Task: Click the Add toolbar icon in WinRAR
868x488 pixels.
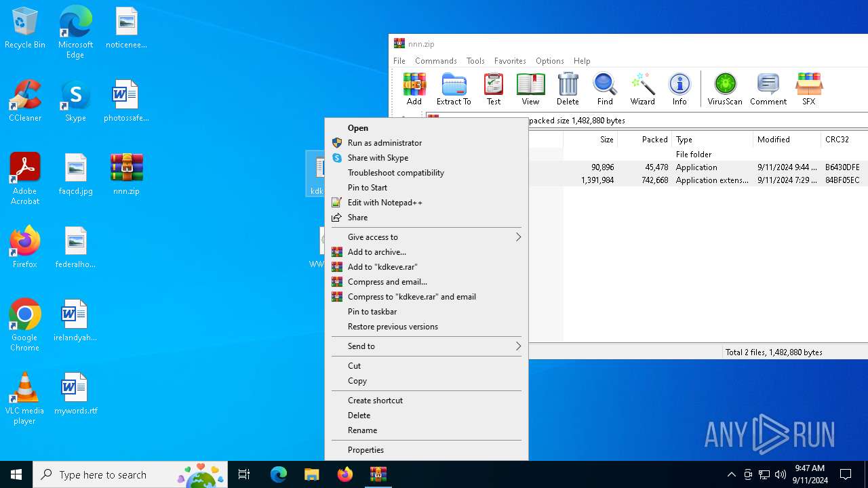Action: click(414, 89)
